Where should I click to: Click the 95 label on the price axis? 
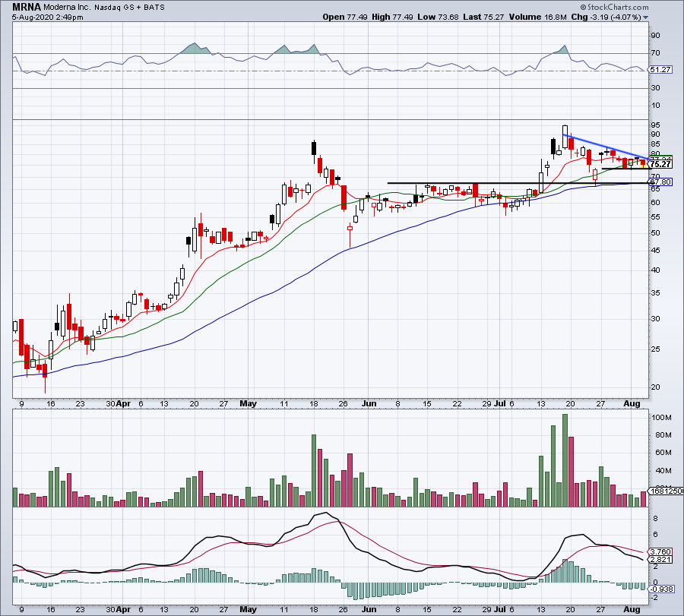click(x=655, y=125)
